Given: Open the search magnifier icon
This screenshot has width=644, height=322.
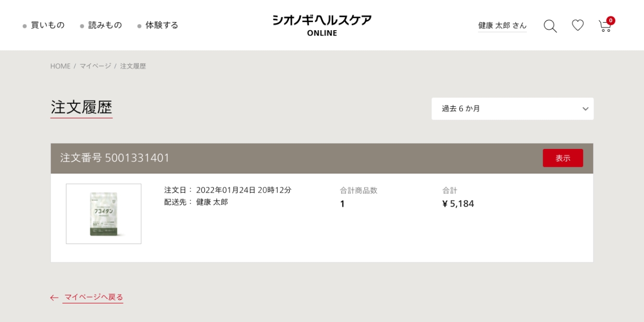Looking at the screenshot, I should pyautogui.click(x=550, y=26).
